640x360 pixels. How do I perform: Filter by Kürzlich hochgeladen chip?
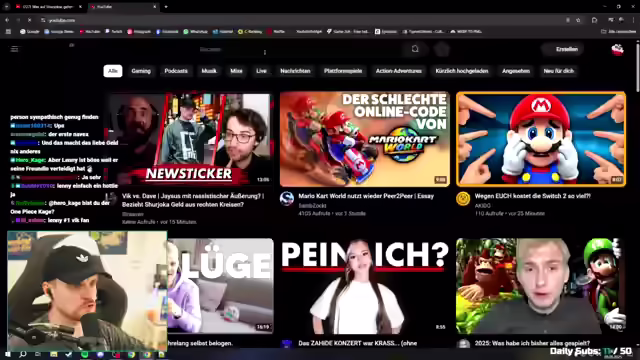pos(462,71)
